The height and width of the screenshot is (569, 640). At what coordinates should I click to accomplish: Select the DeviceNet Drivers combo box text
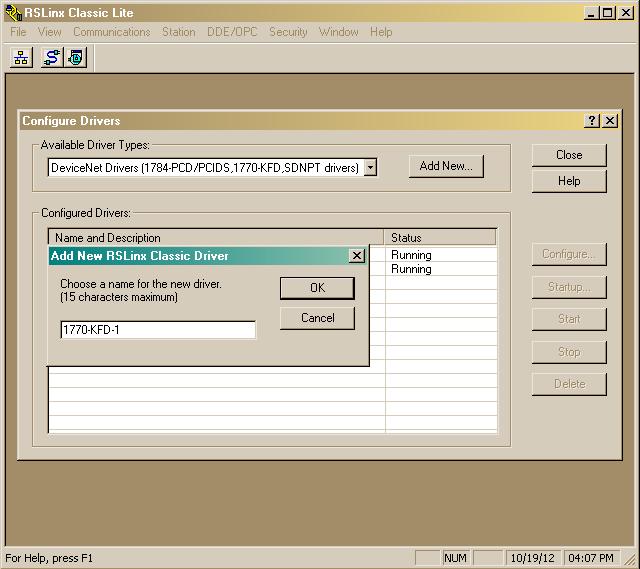pos(205,167)
